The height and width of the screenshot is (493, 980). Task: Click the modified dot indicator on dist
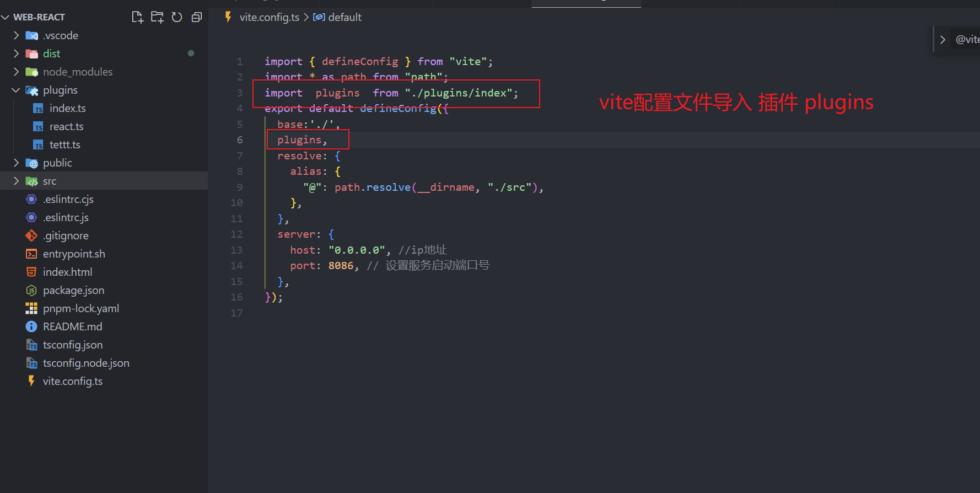point(191,53)
